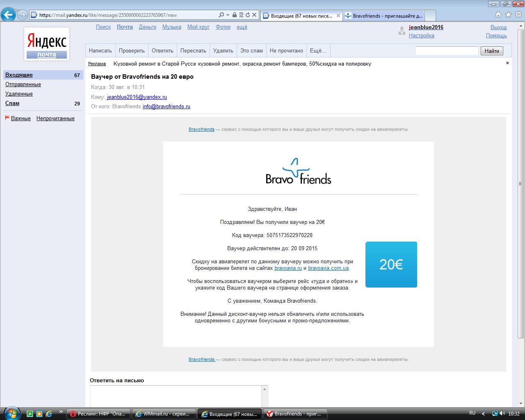Expand the address bar search dropdown arrow
Viewport: 525px width, 420px height.
tap(227, 15)
